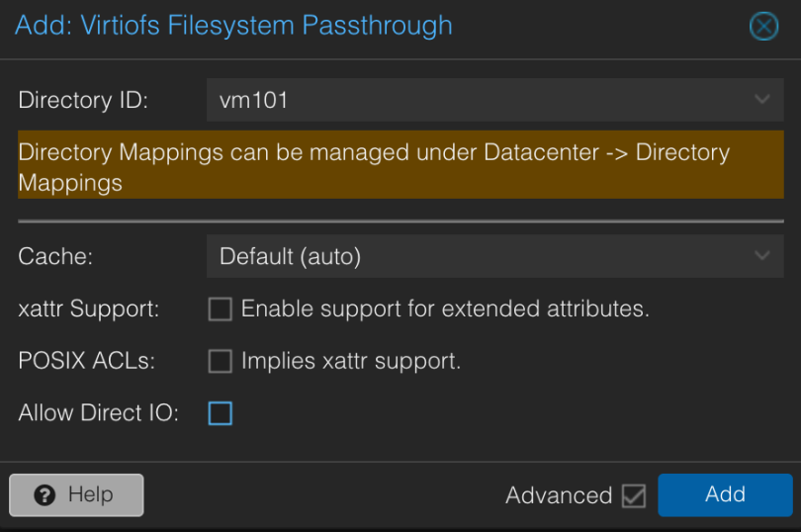Untick the Advanced checkbox

(634, 496)
